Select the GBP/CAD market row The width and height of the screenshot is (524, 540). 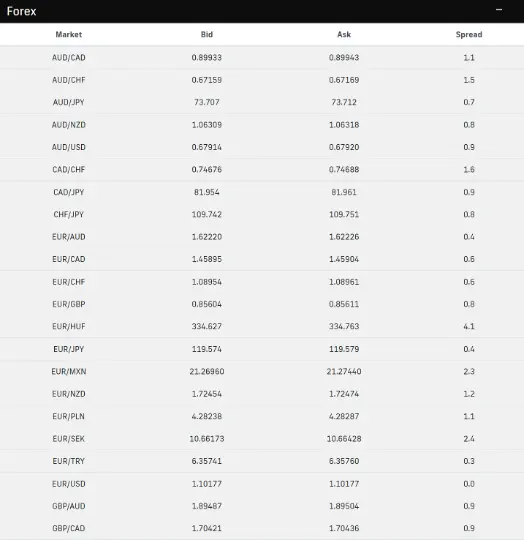262,528
